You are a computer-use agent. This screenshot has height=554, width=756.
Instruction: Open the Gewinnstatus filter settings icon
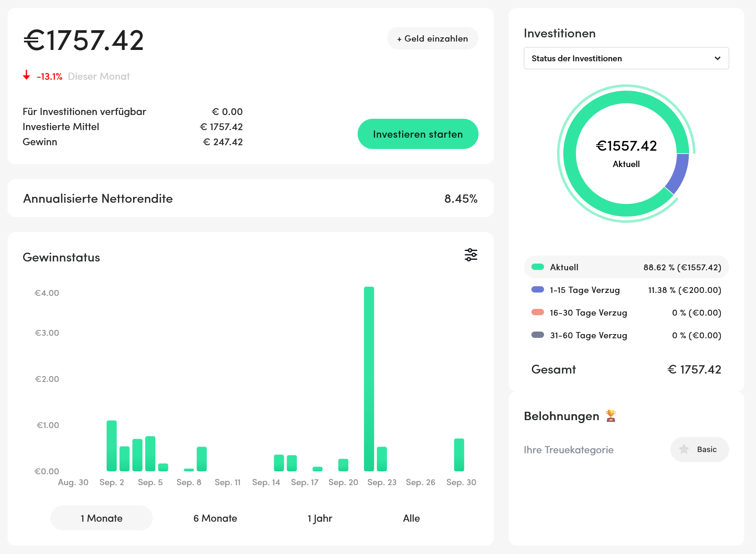click(471, 255)
